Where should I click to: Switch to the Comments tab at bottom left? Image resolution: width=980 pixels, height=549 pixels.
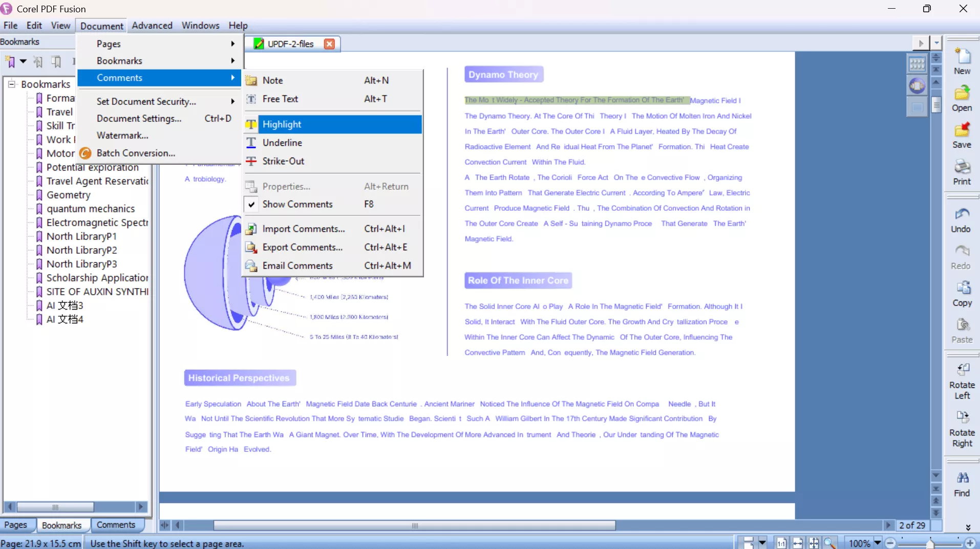point(117,525)
